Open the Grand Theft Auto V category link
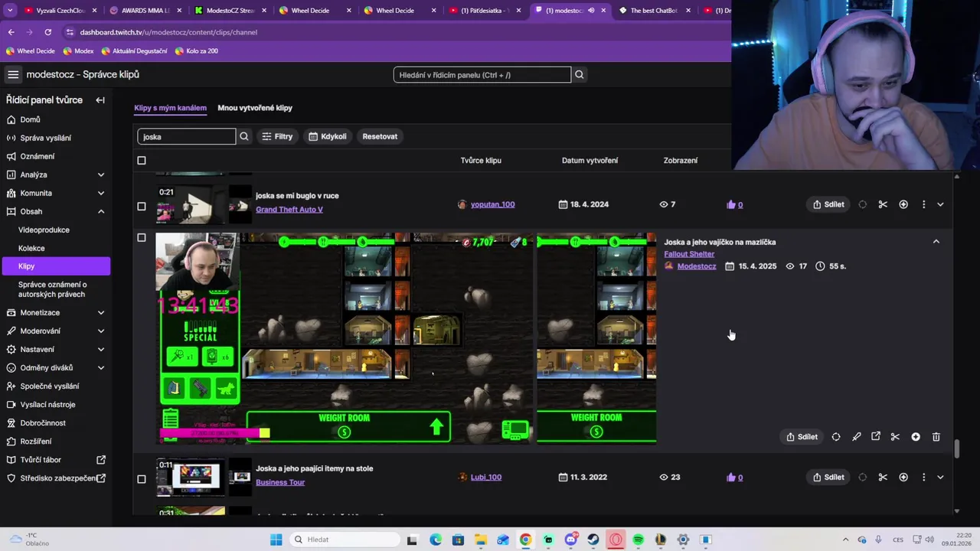The image size is (980, 551). coord(289,209)
